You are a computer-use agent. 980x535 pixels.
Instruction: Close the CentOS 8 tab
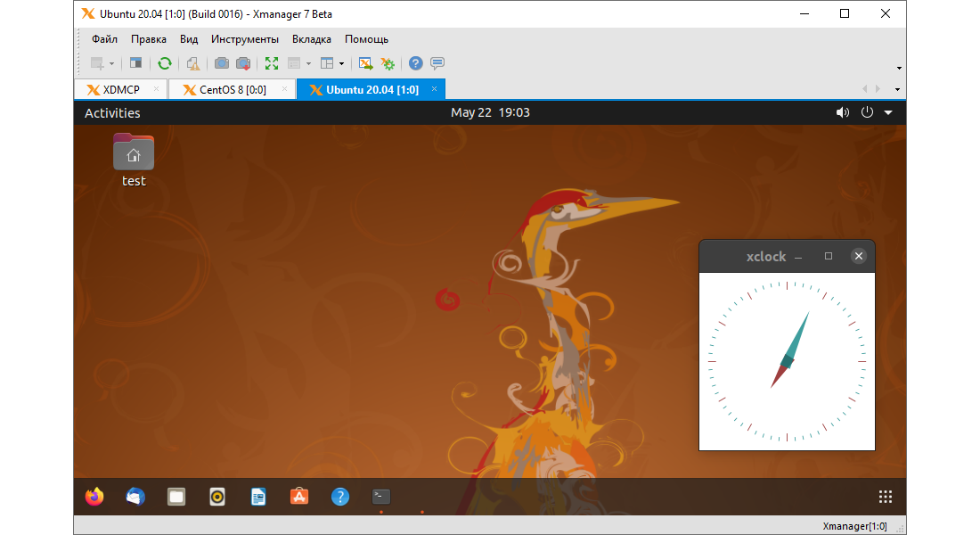point(284,89)
